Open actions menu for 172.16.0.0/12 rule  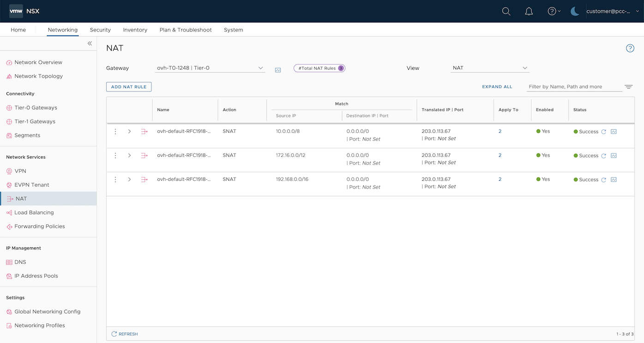(x=115, y=156)
